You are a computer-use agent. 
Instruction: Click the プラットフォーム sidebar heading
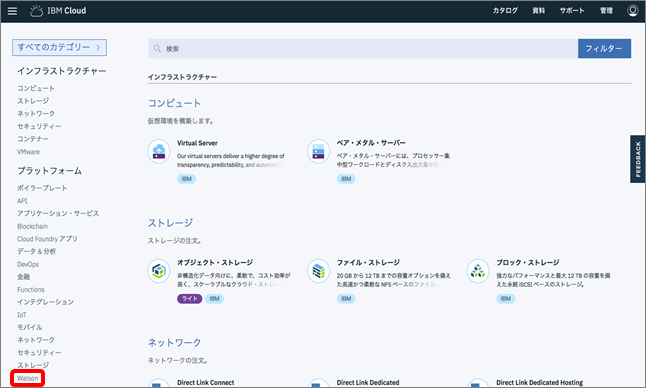point(49,171)
